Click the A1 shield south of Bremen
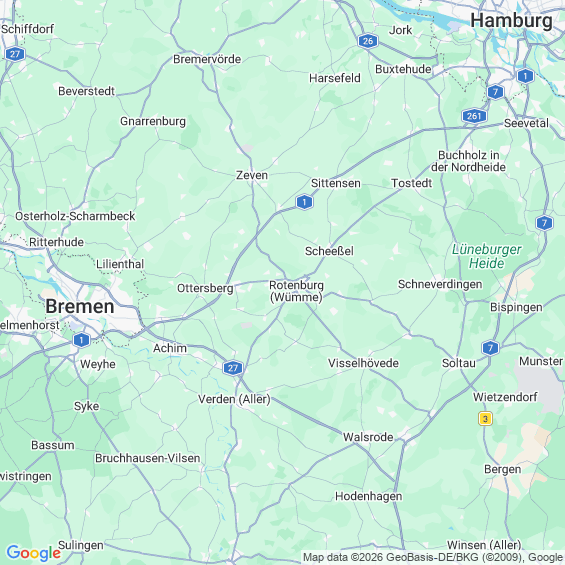 coord(81,340)
